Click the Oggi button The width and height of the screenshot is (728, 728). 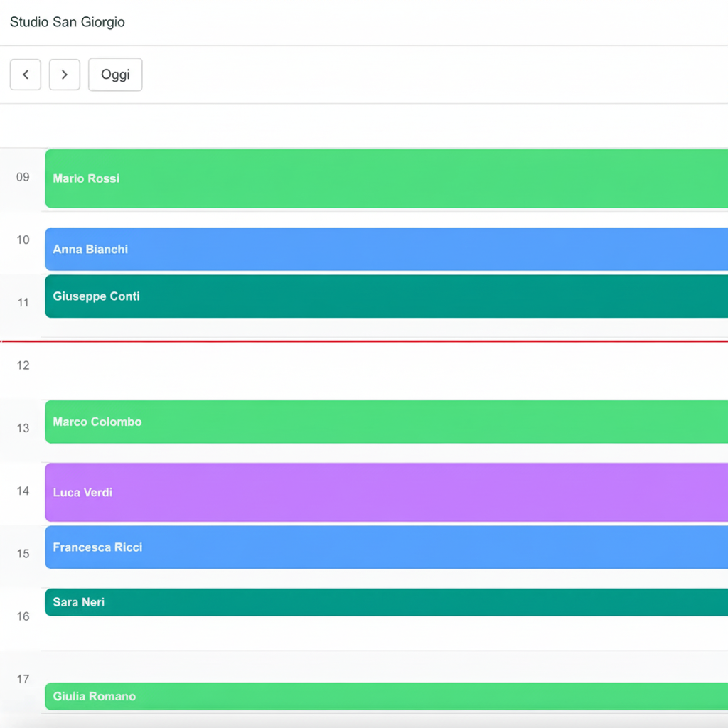(x=115, y=75)
